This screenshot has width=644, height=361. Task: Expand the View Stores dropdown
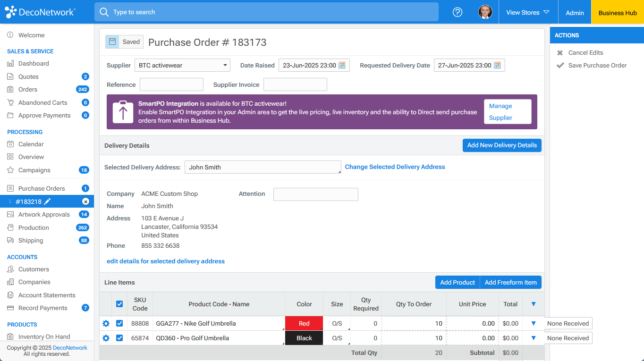pos(527,12)
